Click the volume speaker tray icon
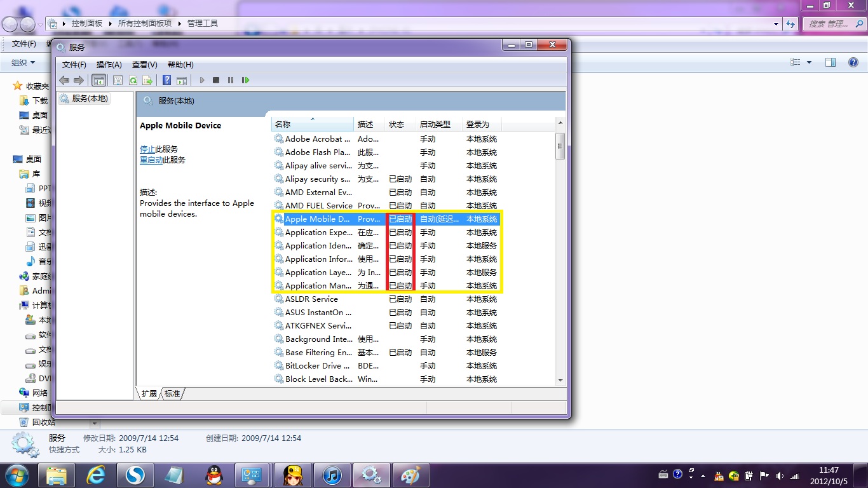The image size is (868, 488). tap(780, 475)
